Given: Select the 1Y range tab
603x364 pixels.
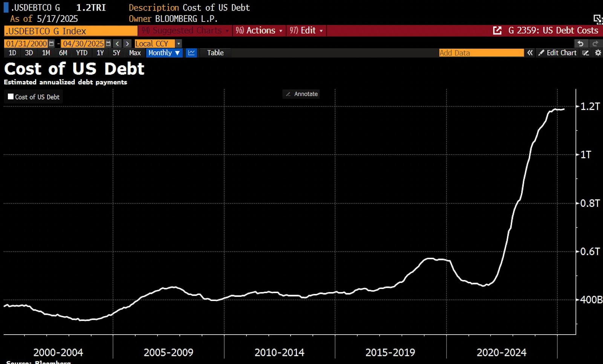Looking at the screenshot, I should click(100, 53).
